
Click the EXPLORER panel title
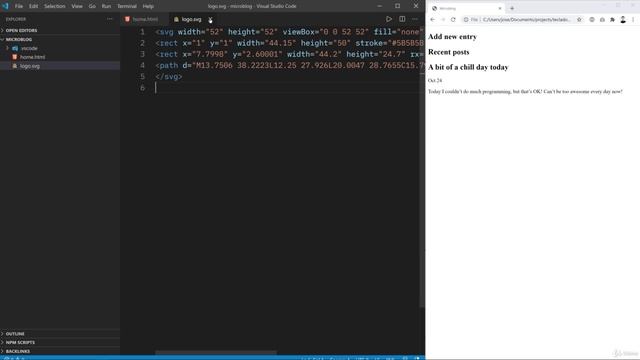[x=16, y=19]
